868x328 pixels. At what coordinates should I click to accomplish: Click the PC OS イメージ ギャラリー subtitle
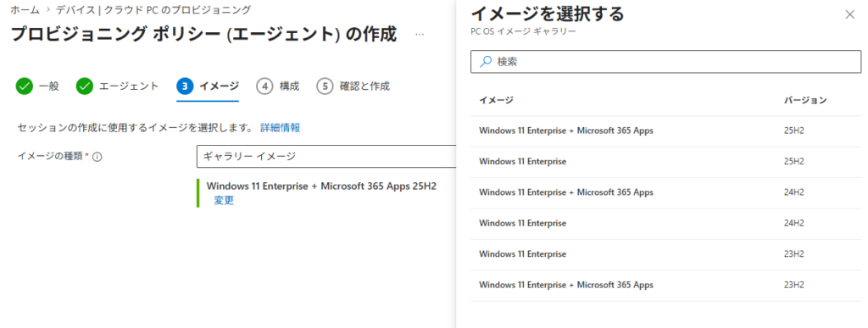coord(523,31)
